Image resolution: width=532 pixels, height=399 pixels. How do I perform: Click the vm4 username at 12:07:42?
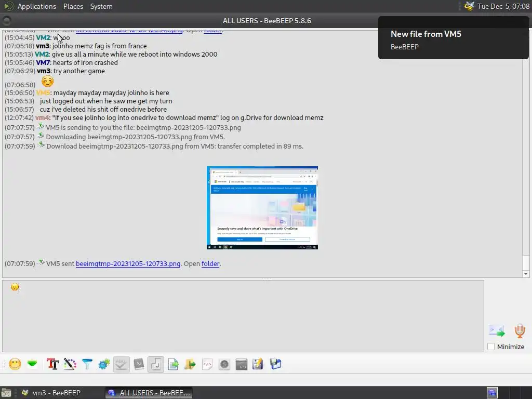click(x=42, y=118)
